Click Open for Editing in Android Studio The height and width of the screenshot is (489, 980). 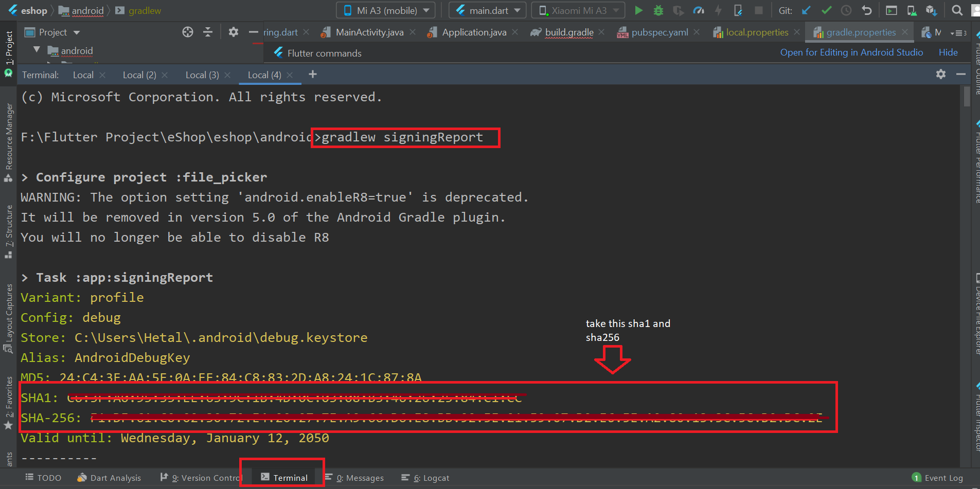[x=851, y=52]
